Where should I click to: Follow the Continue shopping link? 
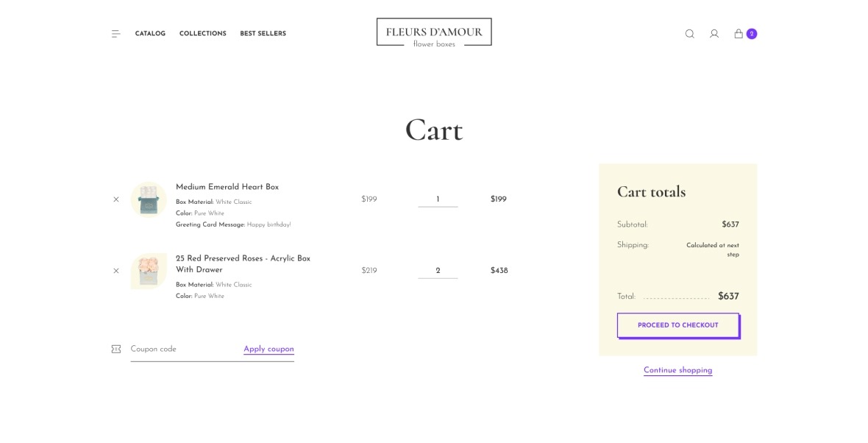click(x=677, y=370)
